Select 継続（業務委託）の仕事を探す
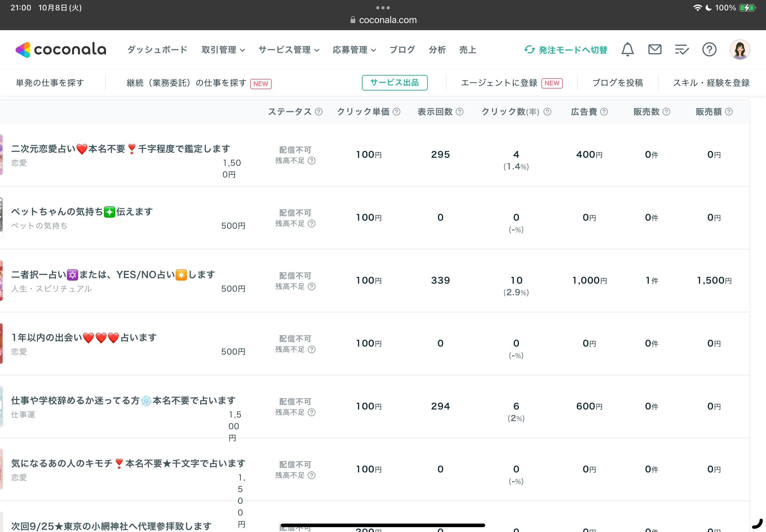Viewport: 766px width, 532px height. click(186, 83)
